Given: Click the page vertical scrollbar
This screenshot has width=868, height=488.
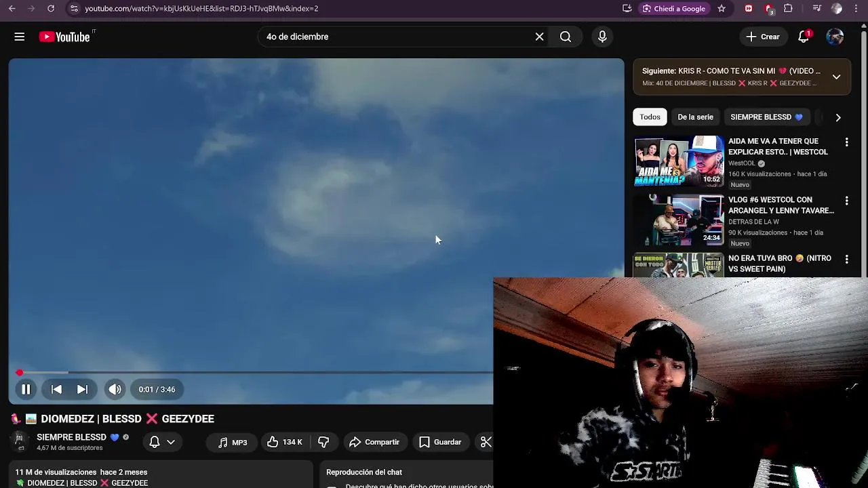Looking at the screenshot, I should (864, 149).
